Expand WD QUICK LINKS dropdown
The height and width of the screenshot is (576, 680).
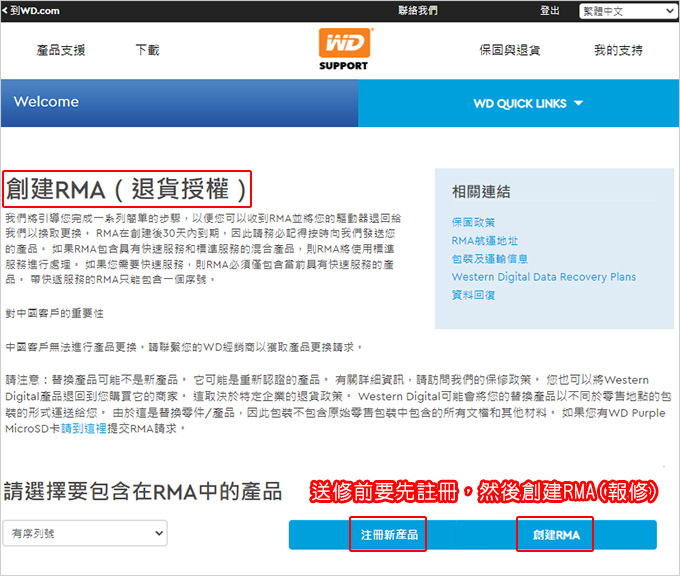tap(528, 103)
